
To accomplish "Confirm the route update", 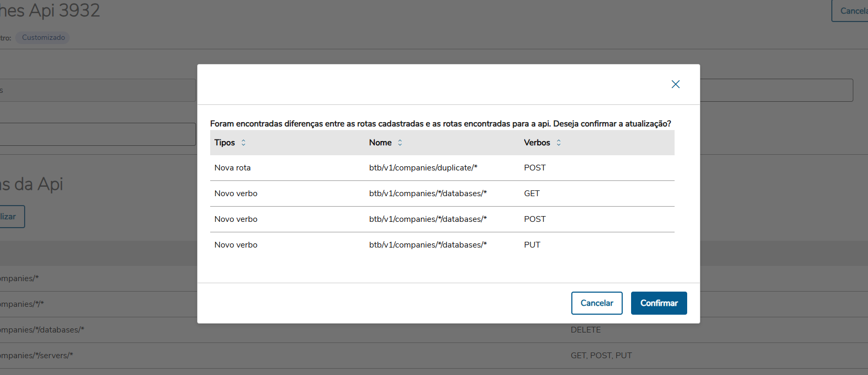I will 658,303.
